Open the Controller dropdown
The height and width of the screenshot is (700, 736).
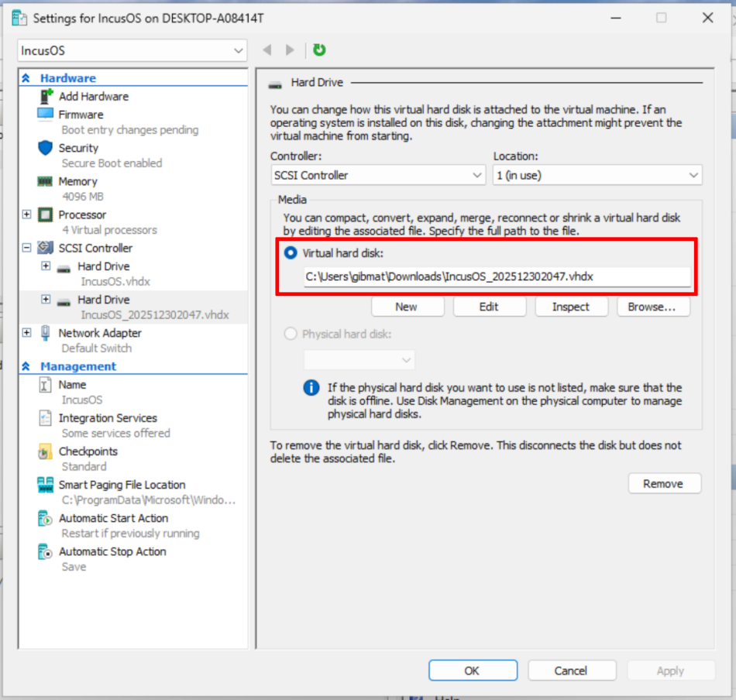coord(476,175)
